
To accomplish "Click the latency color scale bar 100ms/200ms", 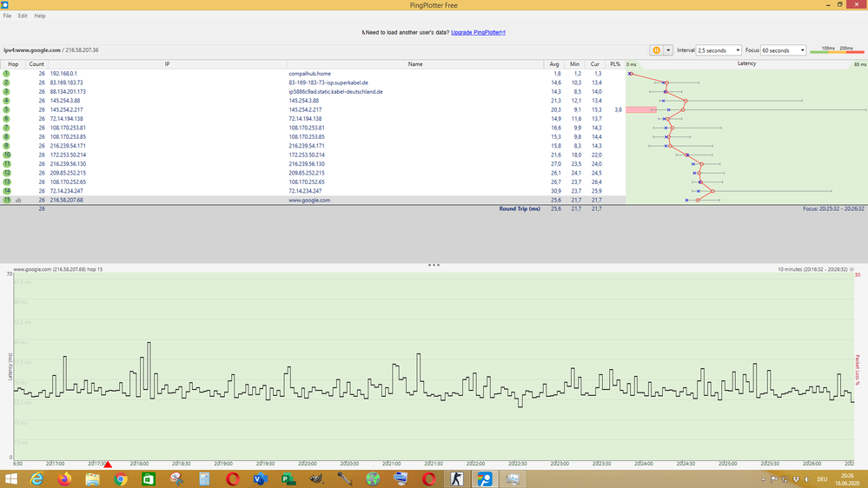I will coord(837,49).
